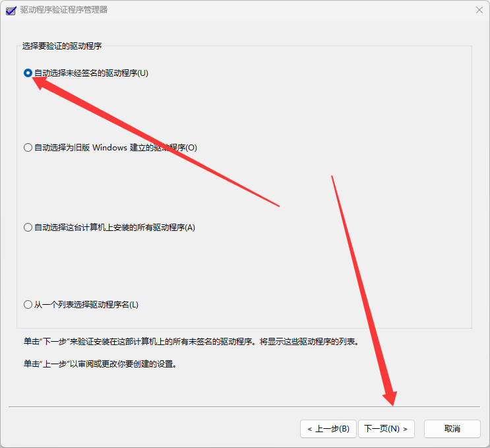The height and width of the screenshot is (448, 490).
Task: Select 自动选择这台计算机上安装的所有驱动程序(A)
Action: coord(109,227)
